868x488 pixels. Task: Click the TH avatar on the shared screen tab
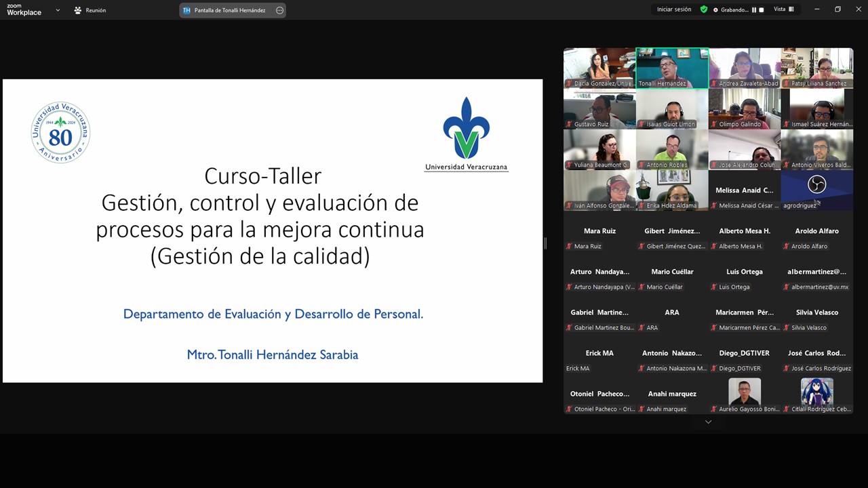[186, 9]
